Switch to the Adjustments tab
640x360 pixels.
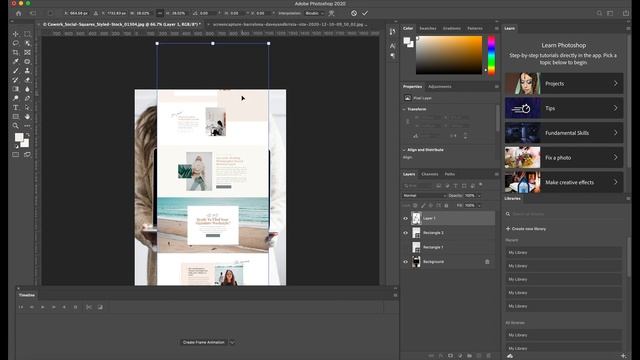pyautogui.click(x=440, y=87)
